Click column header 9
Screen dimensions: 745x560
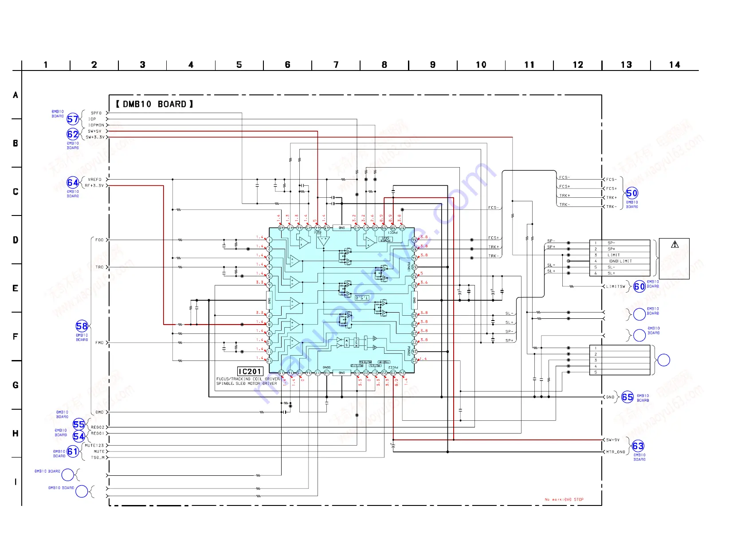click(x=433, y=65)
